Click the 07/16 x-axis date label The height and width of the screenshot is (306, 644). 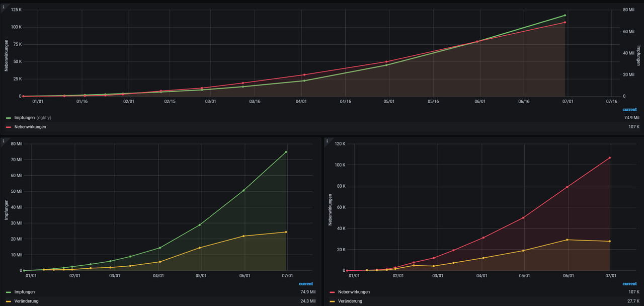(x=611, y=101)
